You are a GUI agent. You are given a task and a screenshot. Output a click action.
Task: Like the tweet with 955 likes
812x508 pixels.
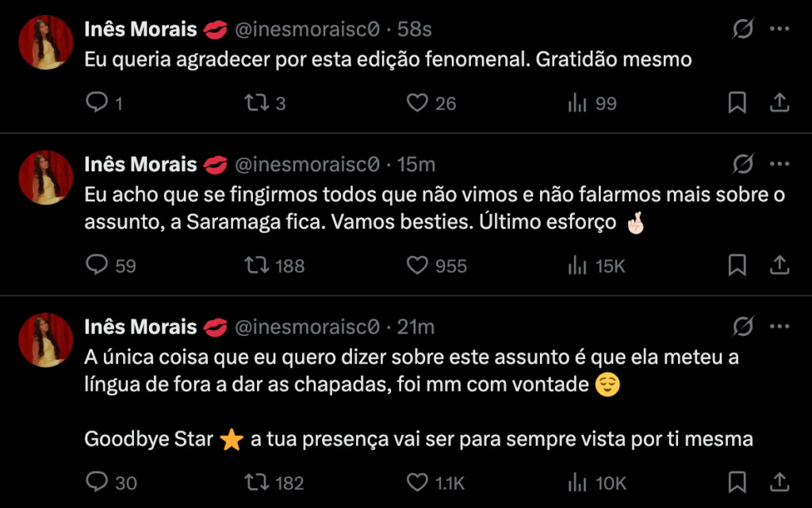pos(417,265)
